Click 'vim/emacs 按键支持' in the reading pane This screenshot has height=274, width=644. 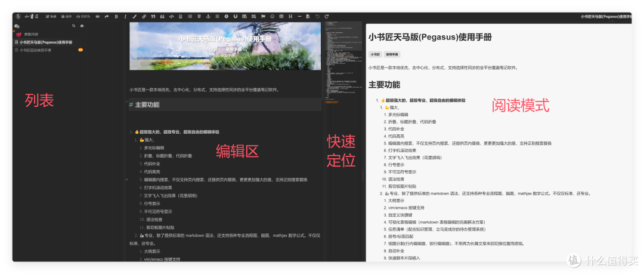[x=406, y=208]
